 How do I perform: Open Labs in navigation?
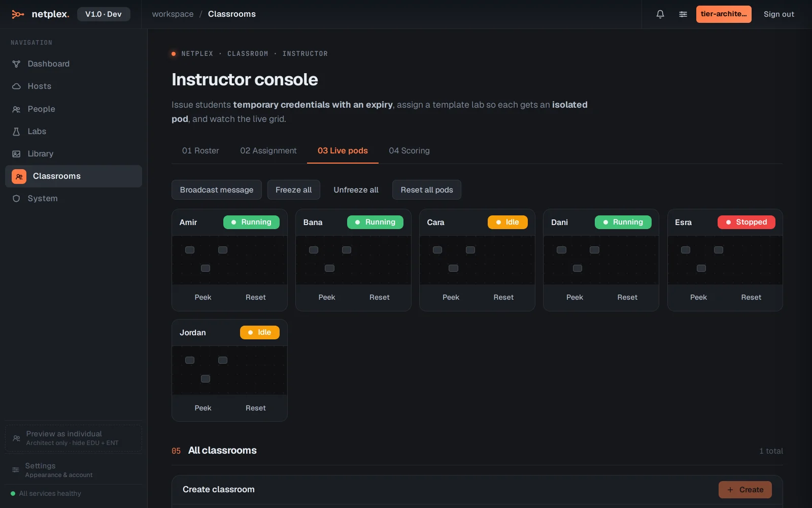[x=74, y=132]
